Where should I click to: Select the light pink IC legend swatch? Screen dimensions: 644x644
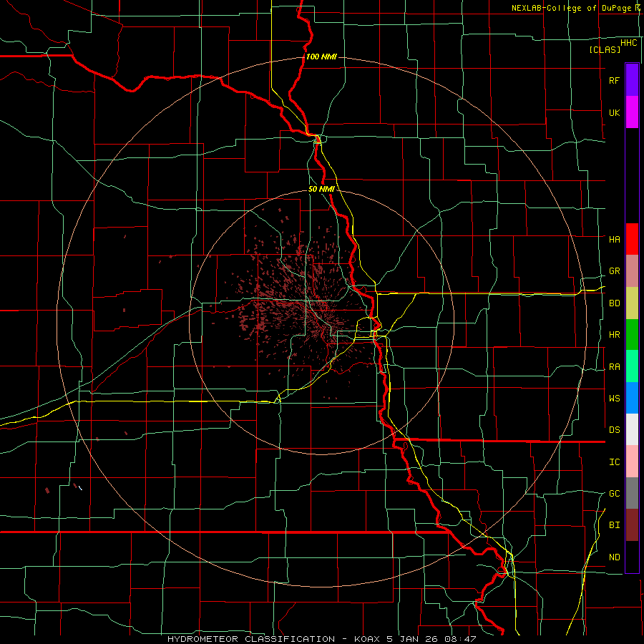tap(632, 462)
